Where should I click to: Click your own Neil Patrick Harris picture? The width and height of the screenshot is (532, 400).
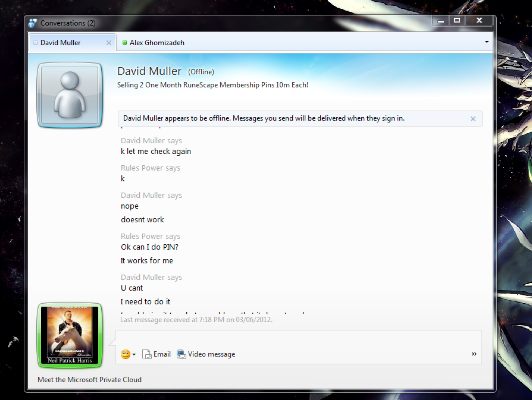click(70, 335)
